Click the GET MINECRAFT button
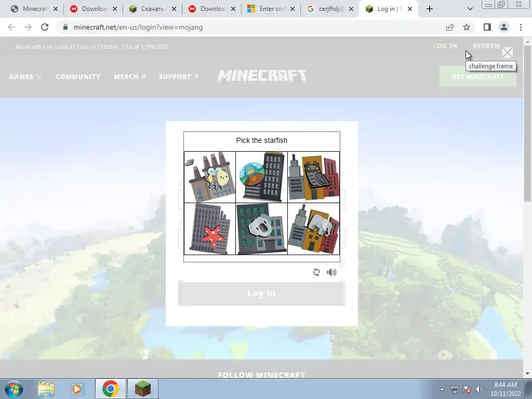This screenshot has height=399, width=532. (x=478, y=77)
